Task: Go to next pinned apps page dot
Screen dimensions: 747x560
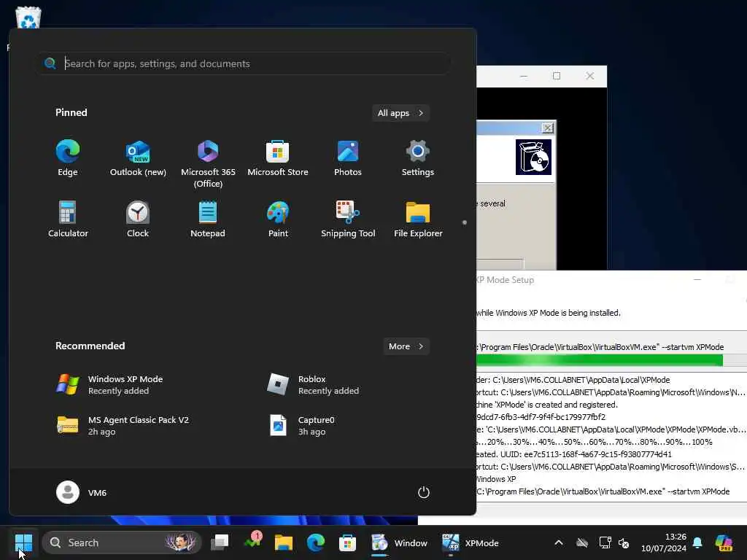Action: click(465, 222)
